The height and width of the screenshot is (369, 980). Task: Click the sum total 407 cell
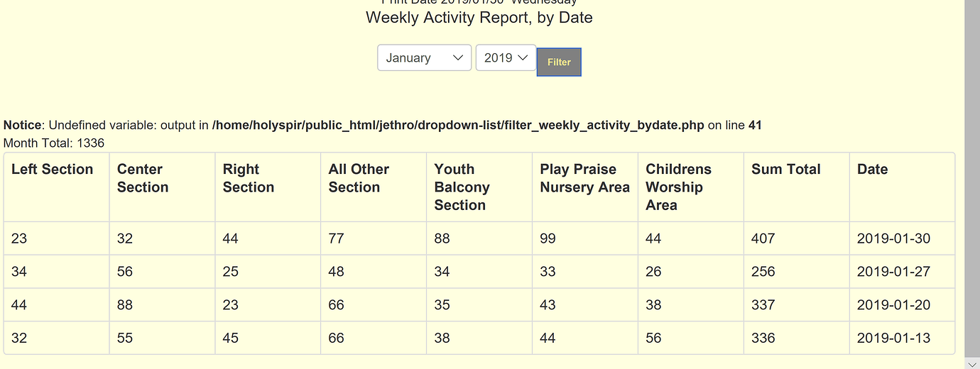763,239
